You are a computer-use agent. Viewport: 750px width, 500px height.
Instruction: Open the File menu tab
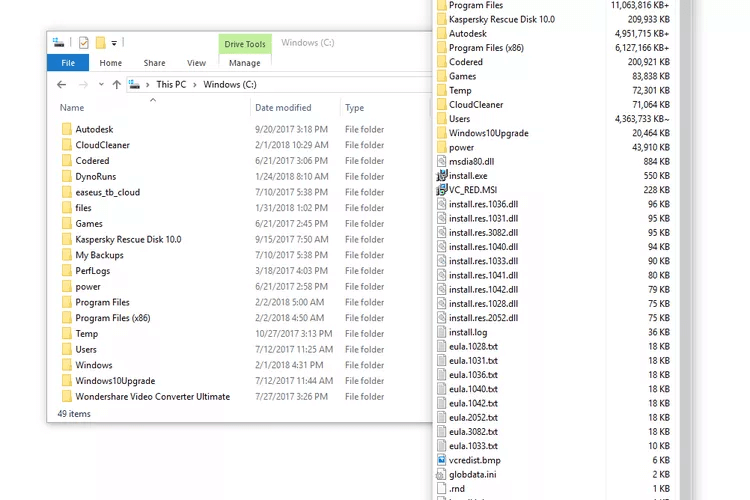point(68,63)
